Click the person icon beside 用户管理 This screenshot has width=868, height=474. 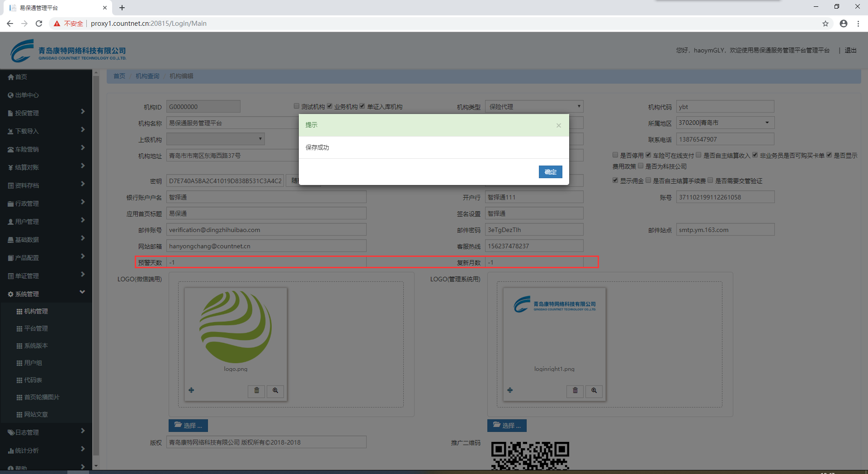click(11, 222)
